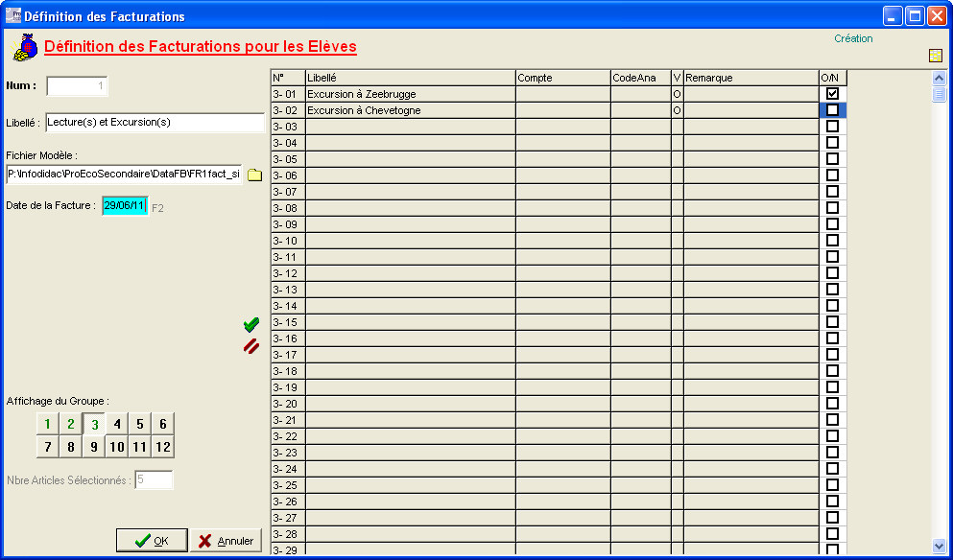953x560 pixels.
Task: Check the O/N box in row 3- 27
Action: coord(832,518)
